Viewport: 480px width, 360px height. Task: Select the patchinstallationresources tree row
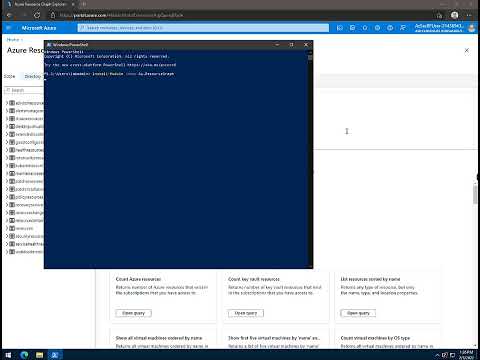click(24, 189)
